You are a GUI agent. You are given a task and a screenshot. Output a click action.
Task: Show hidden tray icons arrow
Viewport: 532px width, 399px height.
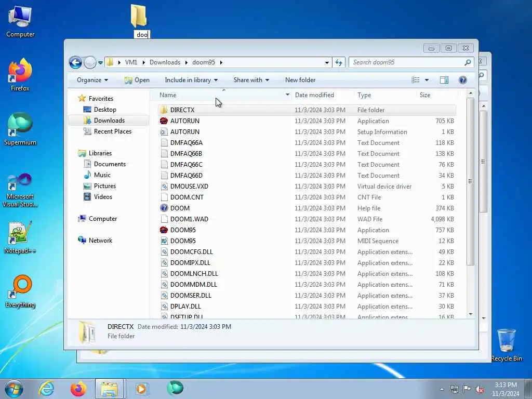442,389
